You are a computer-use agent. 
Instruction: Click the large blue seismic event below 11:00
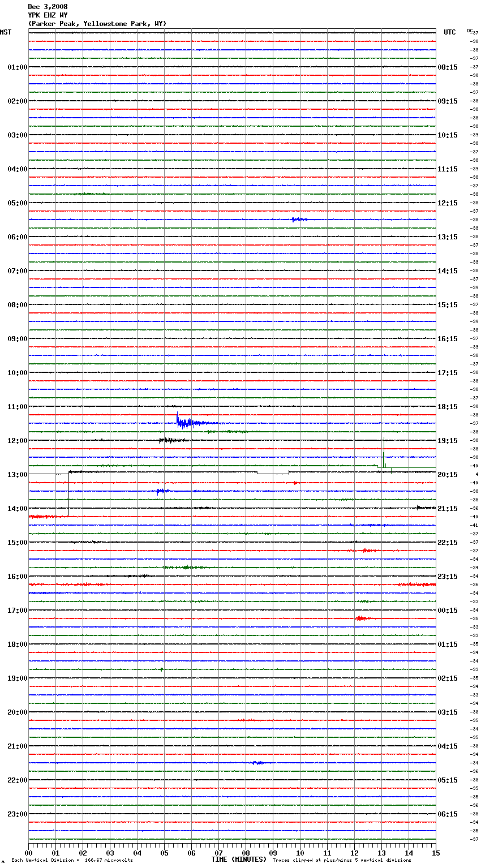pyautogui.click(x=195, y=422)
